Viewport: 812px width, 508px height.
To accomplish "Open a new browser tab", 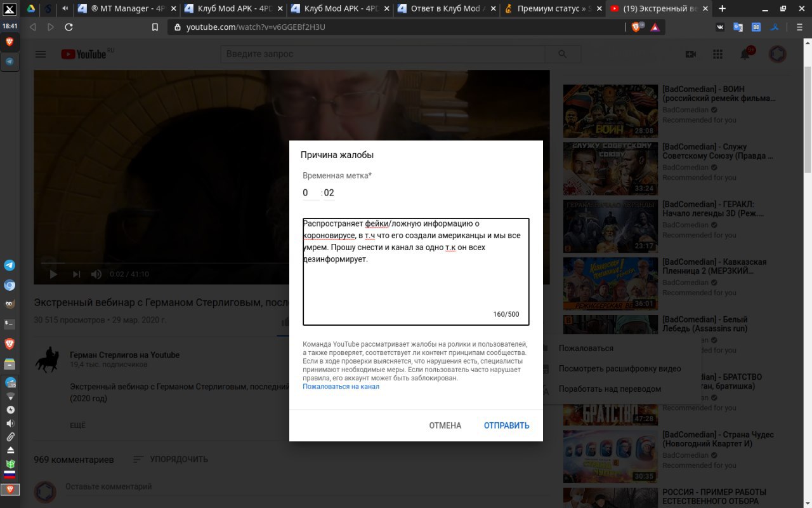I will coord(722,9).
